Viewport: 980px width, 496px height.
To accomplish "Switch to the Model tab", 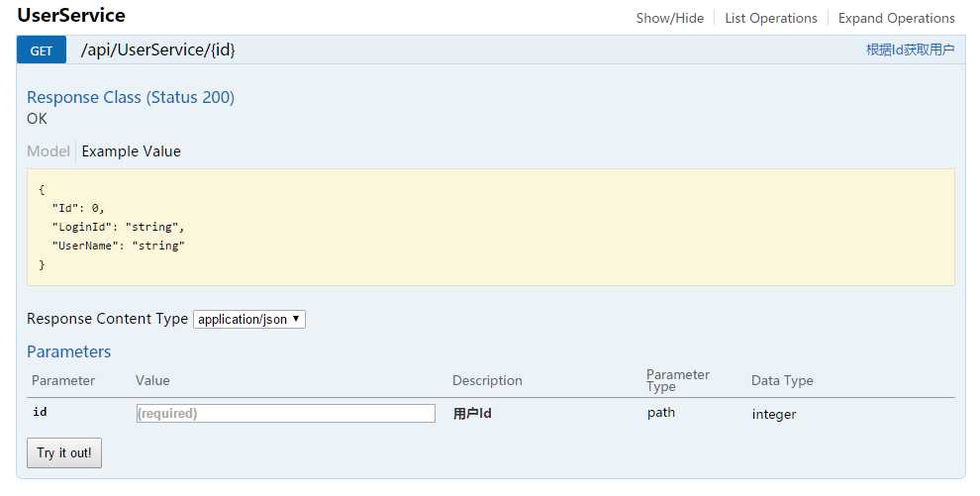I will [x=49, y=151].
